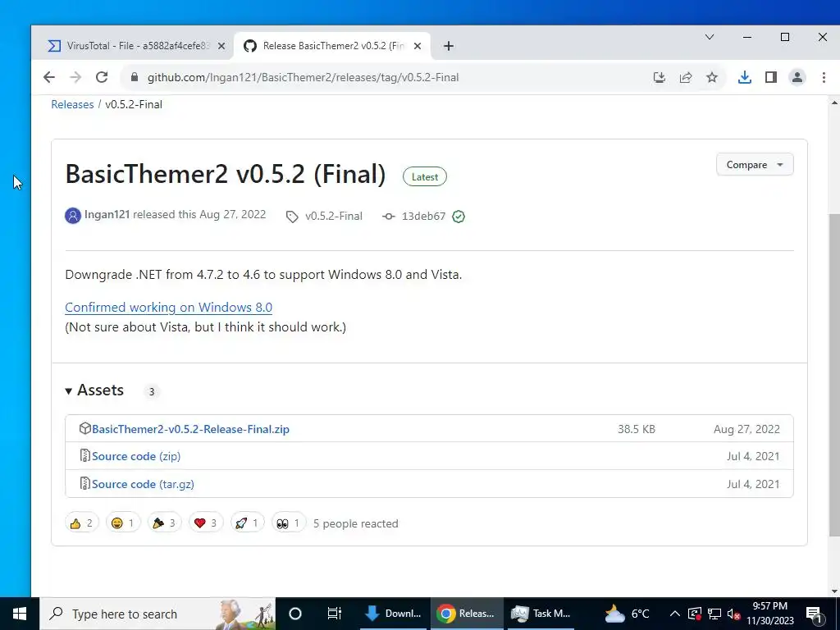Show hidden system tray icons
The width and height of the screenshot is (840, 630).
pos(675,614)
